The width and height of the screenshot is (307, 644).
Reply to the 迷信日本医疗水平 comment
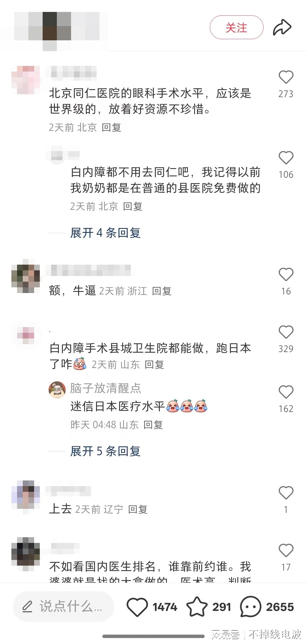coord(153,425)
